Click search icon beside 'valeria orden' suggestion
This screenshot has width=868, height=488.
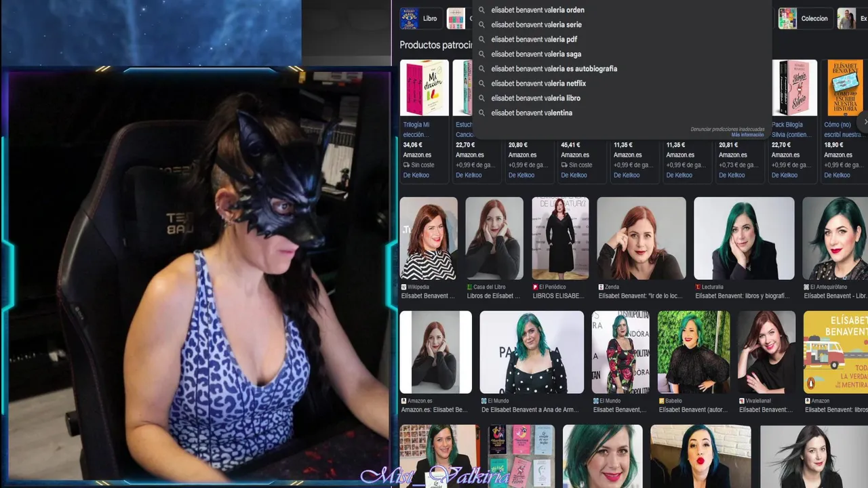tap(481, 10)
